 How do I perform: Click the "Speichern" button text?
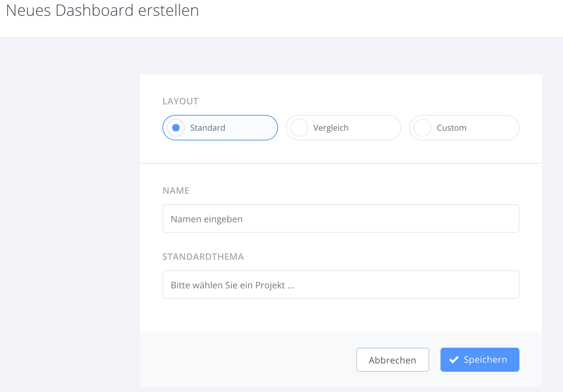(485, 360)
